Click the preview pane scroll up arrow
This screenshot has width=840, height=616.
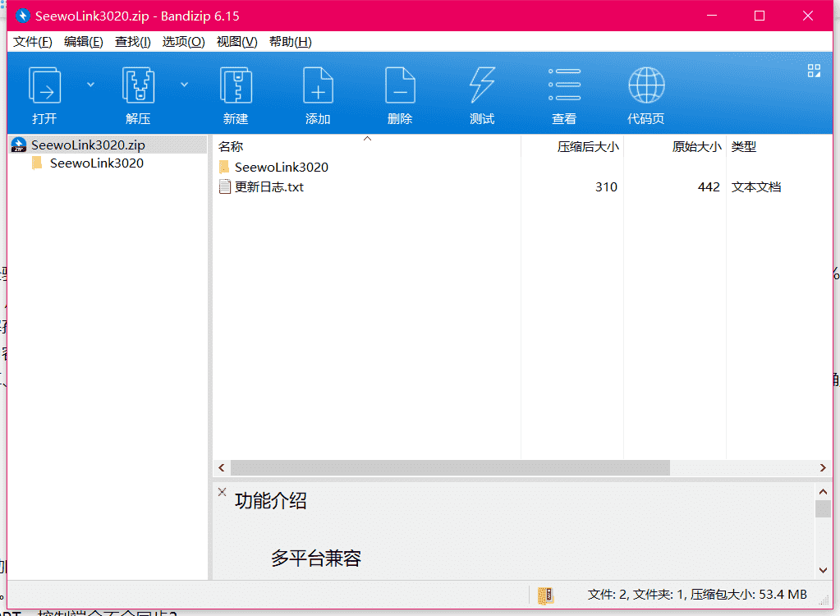click(x=823, y=491)
